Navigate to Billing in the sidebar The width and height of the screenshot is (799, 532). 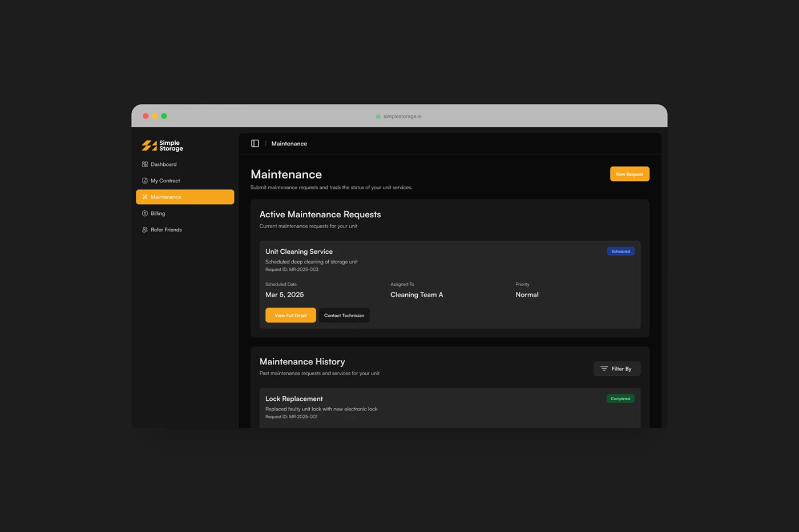(158, 213)
